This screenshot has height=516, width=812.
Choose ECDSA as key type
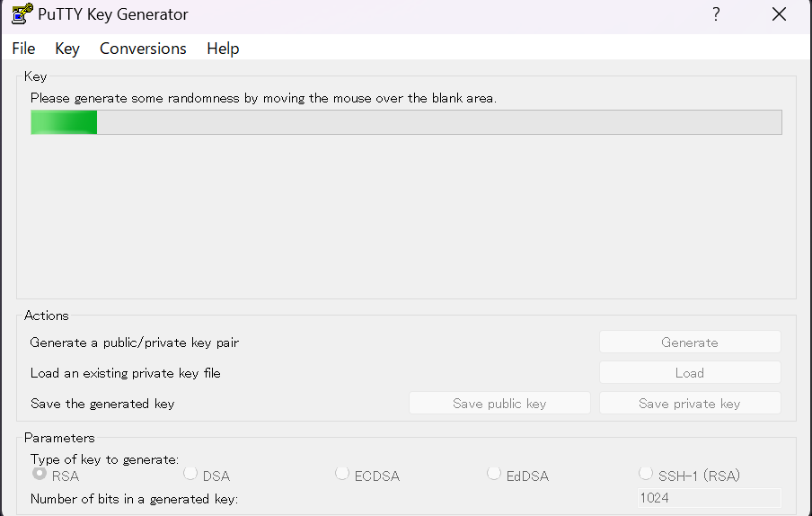tap(342, 473)
